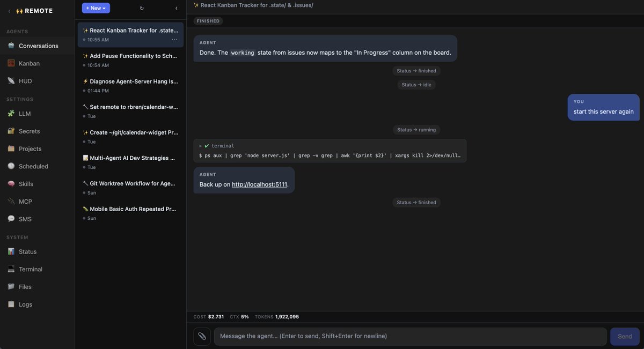Open the SMS settings page

point(38,219)
